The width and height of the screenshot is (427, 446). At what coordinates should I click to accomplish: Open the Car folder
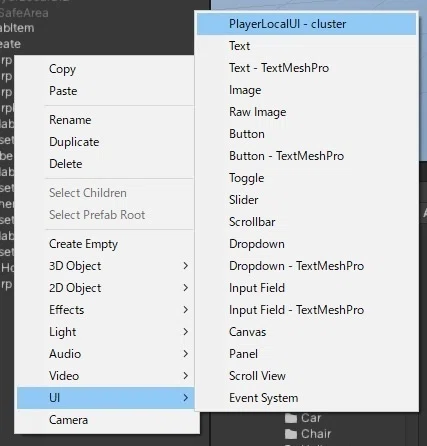[x=303, y=418]
